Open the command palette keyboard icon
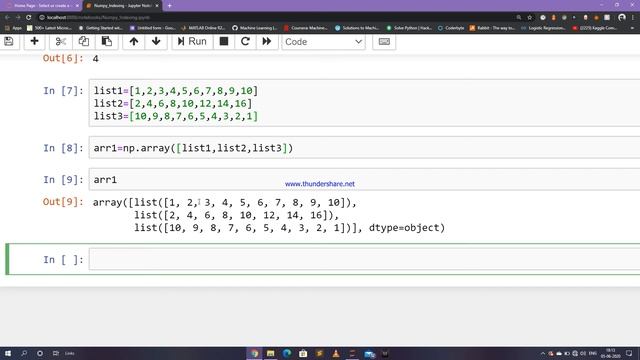 tap(384, 42)
